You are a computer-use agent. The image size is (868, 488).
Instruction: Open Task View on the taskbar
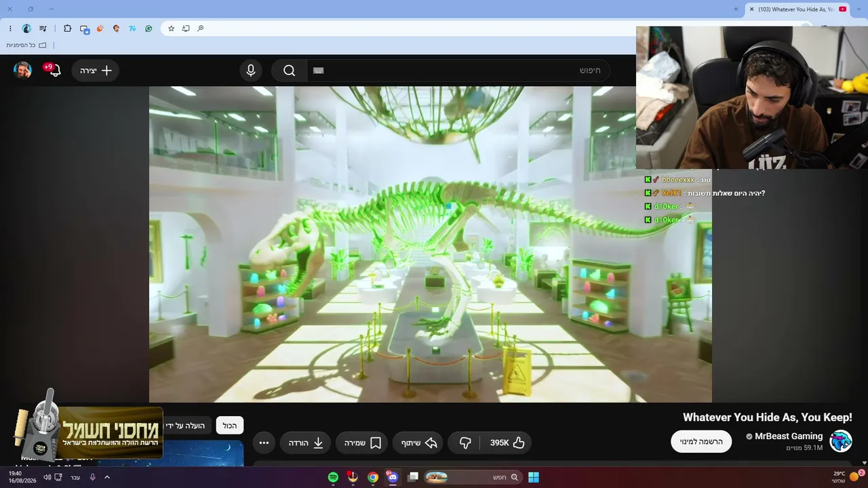coord(413,477)
